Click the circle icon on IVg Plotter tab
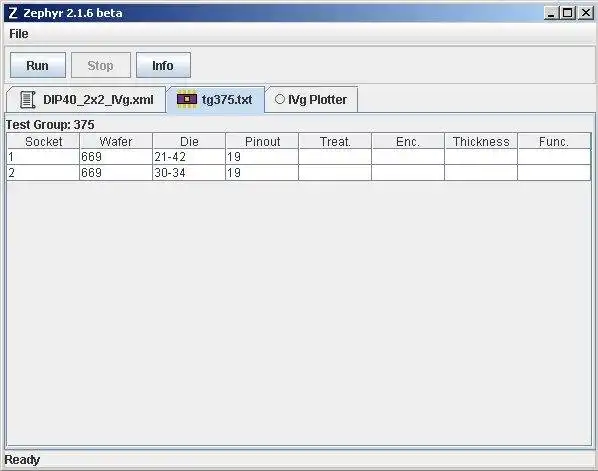 click(x=280, y=99)
